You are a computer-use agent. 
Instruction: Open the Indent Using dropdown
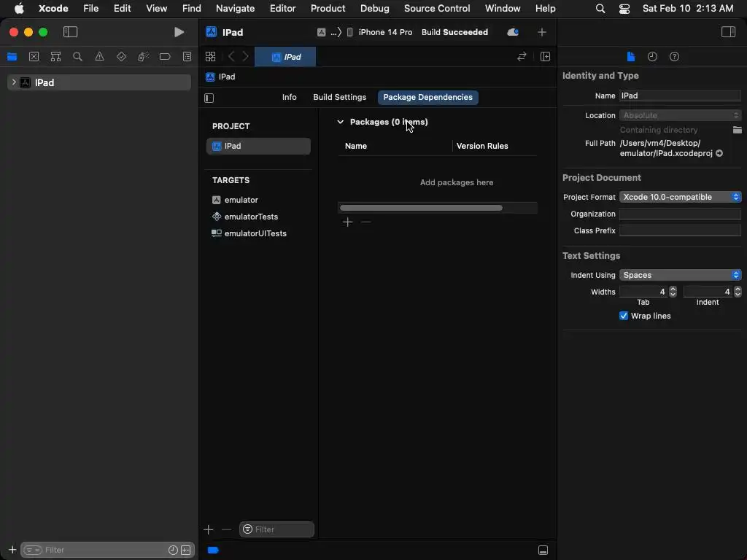click(680, 275)
